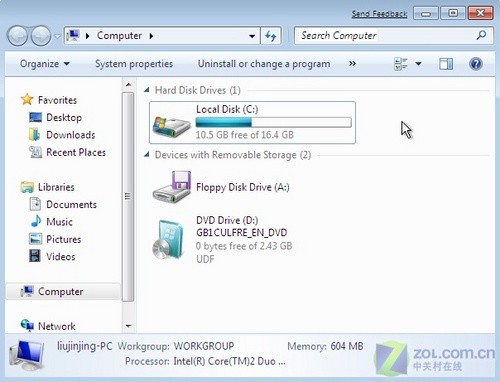This screenshot has width=500, height=382.
Task: Open view options dropdown arrow
Action: [x=418, y=64]
